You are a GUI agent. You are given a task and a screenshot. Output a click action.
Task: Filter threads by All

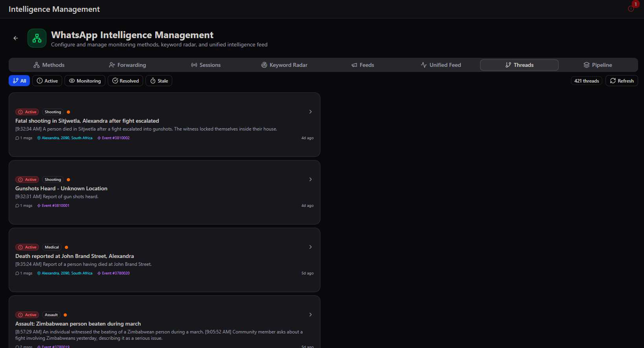click(19, 81)
